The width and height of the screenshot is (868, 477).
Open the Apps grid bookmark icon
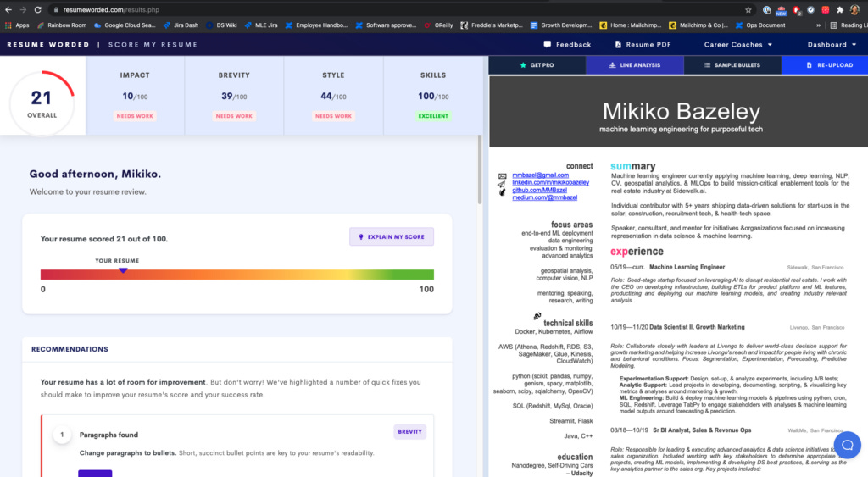pyautogui.click(x=8, y=25)
